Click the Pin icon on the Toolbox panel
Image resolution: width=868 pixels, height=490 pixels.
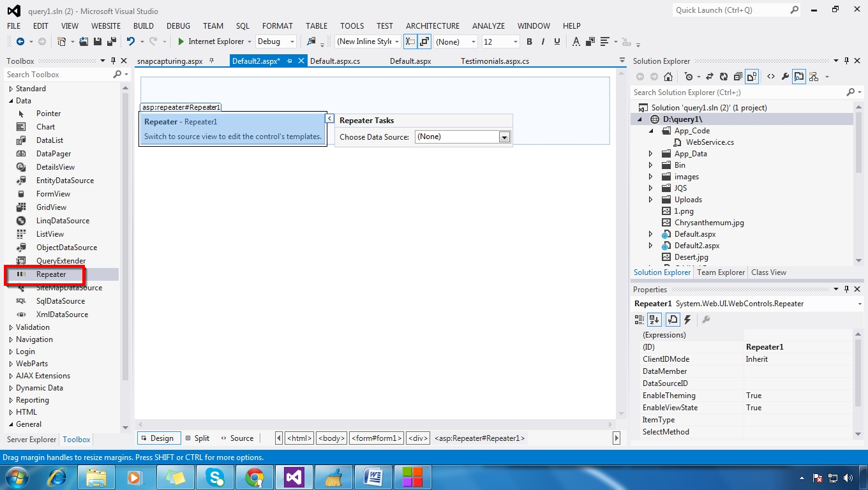pos(114,61)
